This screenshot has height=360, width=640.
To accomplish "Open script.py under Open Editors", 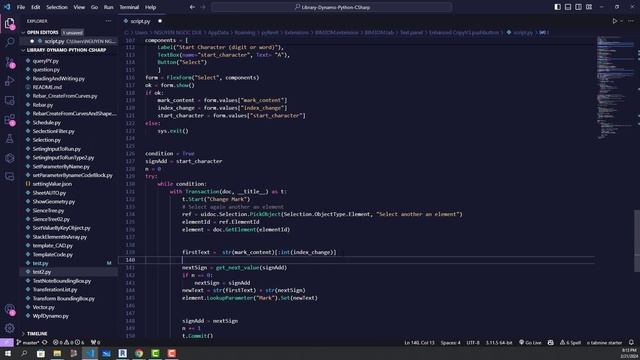I will point(68,41).
